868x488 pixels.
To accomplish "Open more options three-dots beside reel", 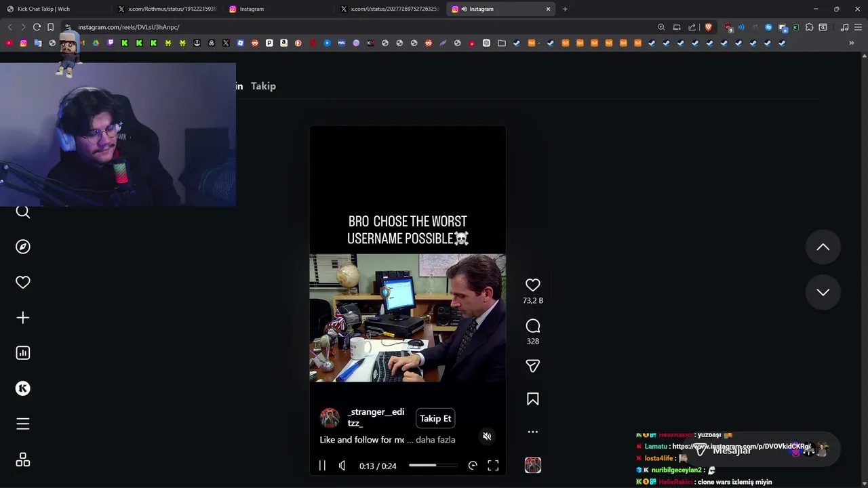I will [x=533, y=432].
